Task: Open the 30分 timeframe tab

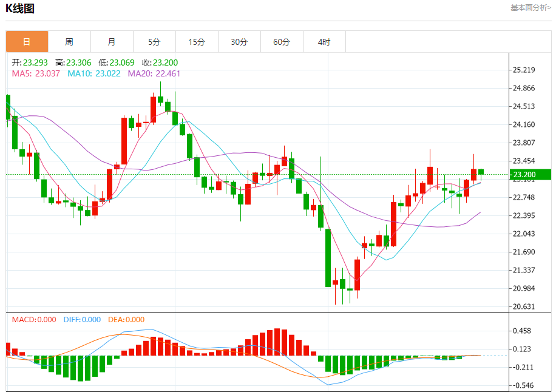Action: (239, 42)
